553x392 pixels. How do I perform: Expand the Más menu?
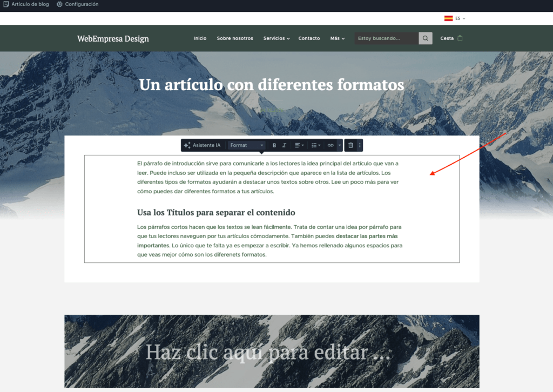[x=338, y=38]
